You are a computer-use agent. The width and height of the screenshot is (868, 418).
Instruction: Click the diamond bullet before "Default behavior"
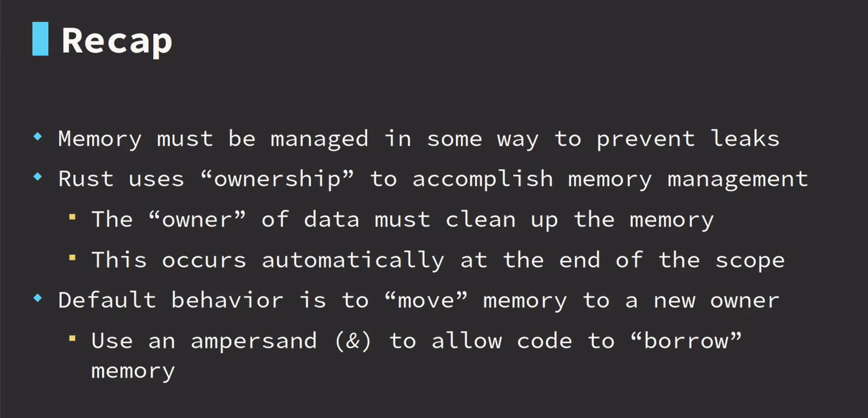click(38, 298)
